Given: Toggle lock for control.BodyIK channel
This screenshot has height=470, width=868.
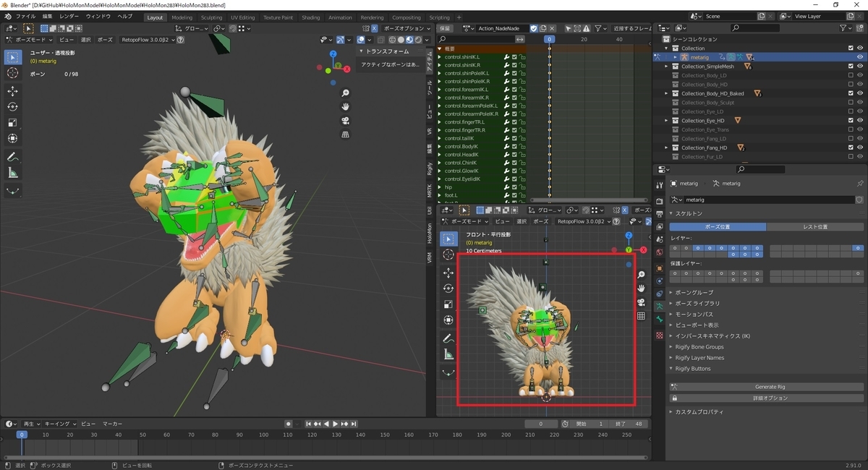Looking at the screenshot, I should (x=522, y=146).
